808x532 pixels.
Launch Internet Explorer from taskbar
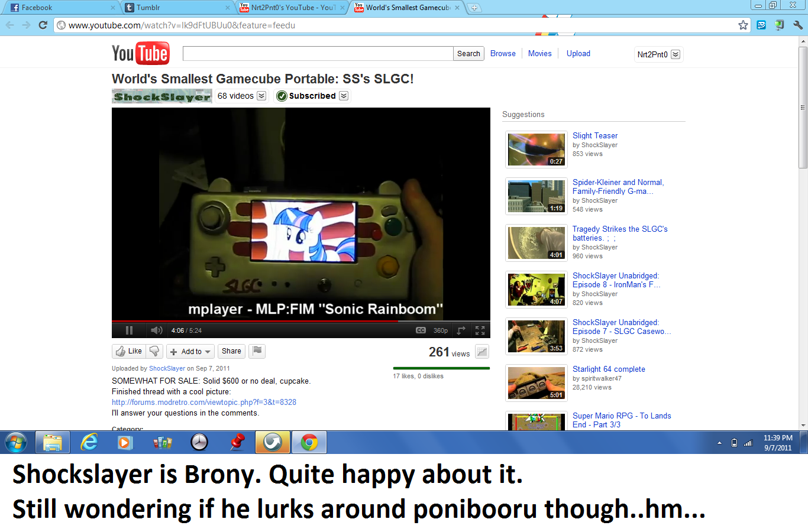(89, 442)
